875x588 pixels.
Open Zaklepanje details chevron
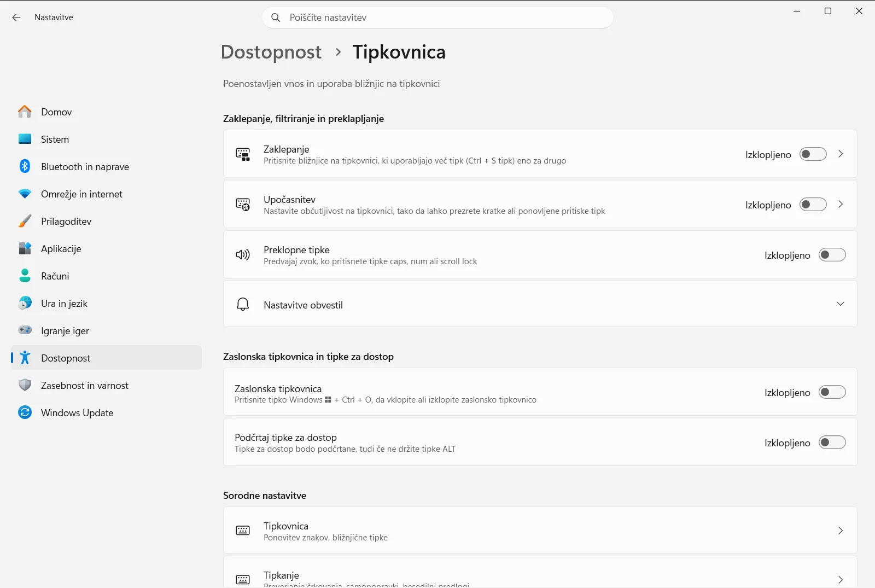point(841,154)
